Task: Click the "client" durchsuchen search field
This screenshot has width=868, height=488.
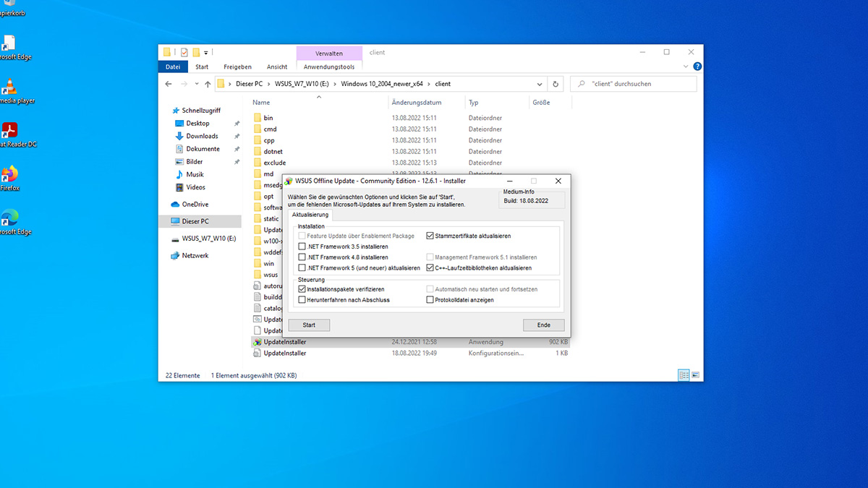Action: click(x=635, y=84)
